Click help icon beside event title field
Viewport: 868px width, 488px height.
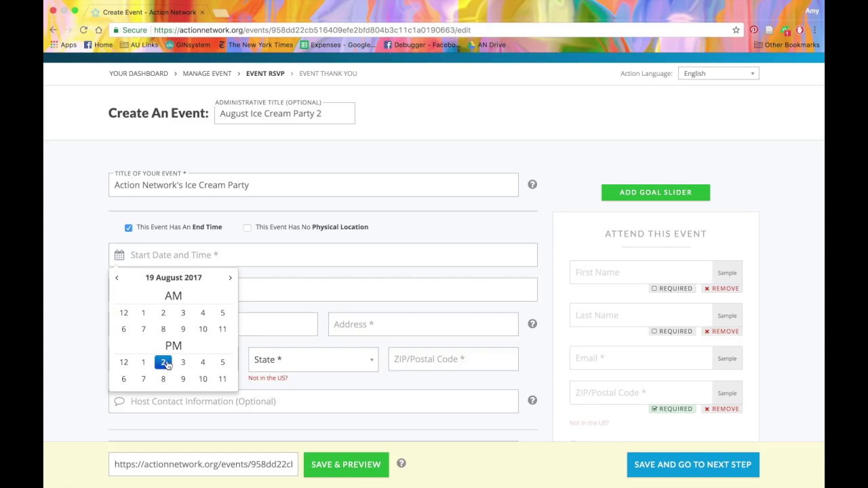pos(532,184)
